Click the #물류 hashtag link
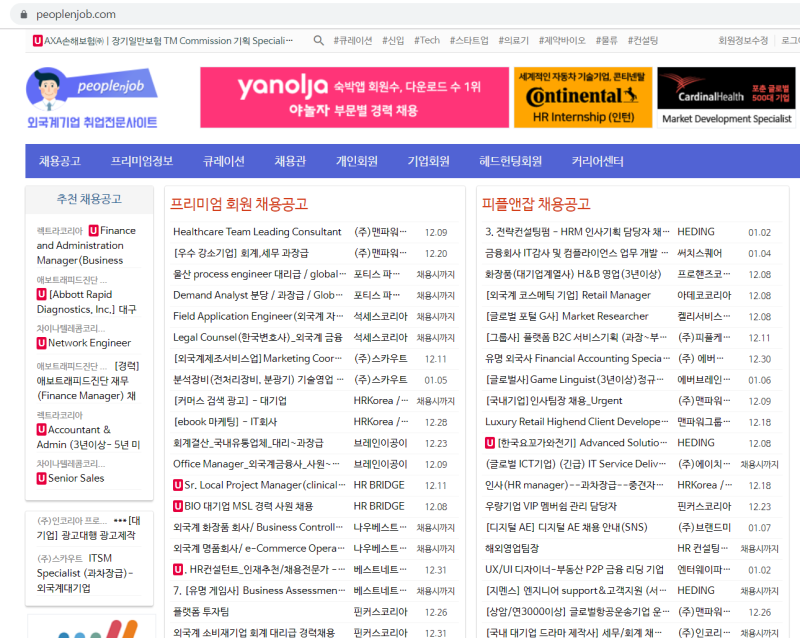800x638 pixels. [x=607, y=41]
